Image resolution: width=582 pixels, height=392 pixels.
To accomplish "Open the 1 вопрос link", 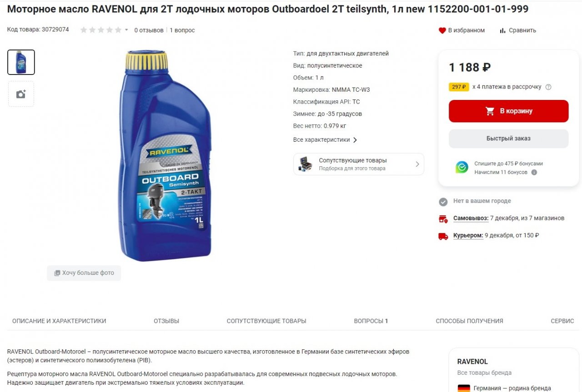I will pos(182,30).
